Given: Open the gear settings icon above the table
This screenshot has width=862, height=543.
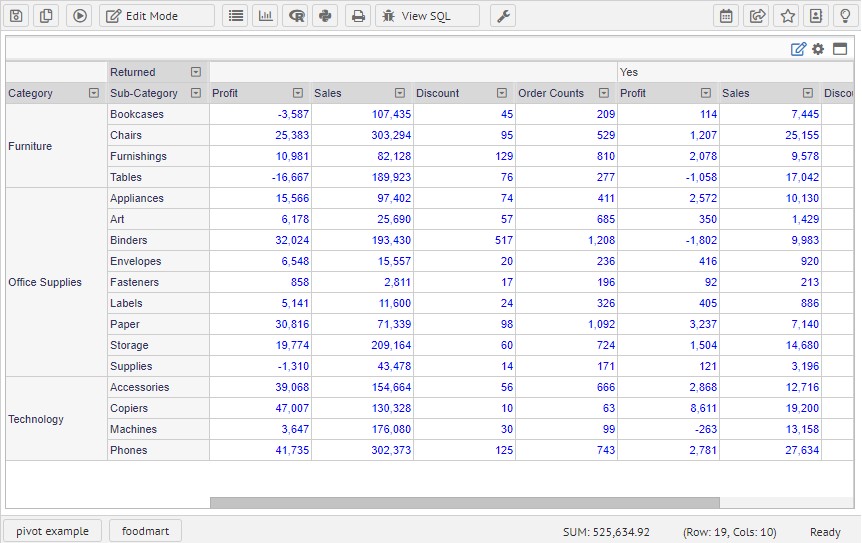Looking at the screenshot, I should tap(818, 49).
